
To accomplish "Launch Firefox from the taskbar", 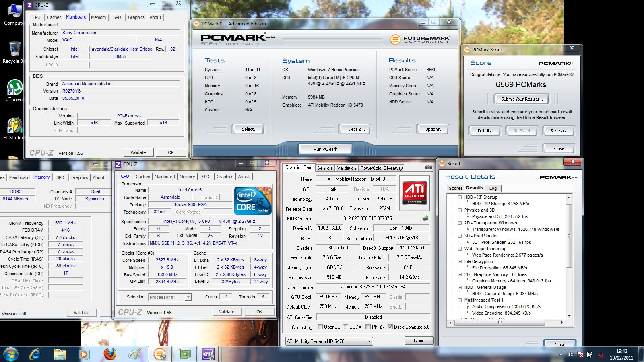I will click(x=109, y=354).
